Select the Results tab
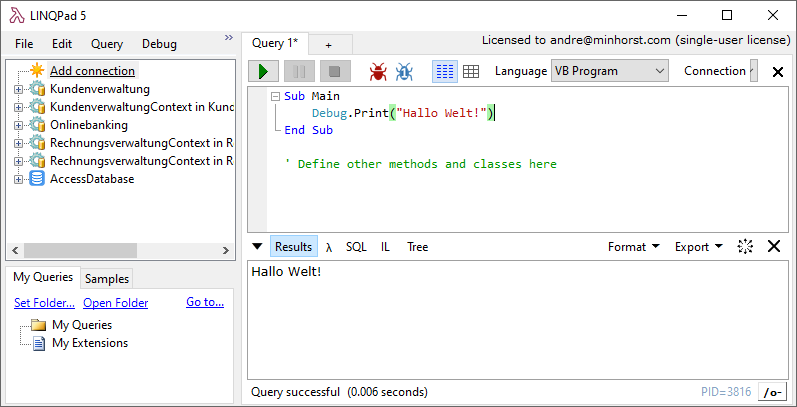This screenshot has height=407, width=797. pos(294,246)
